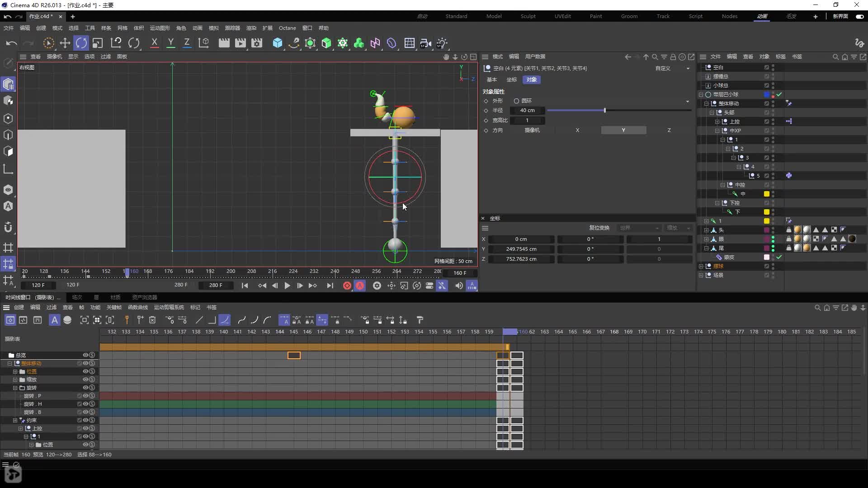Toggle visibility eye of 缩放 track
The image size is (868, 488).
(85, 380)
